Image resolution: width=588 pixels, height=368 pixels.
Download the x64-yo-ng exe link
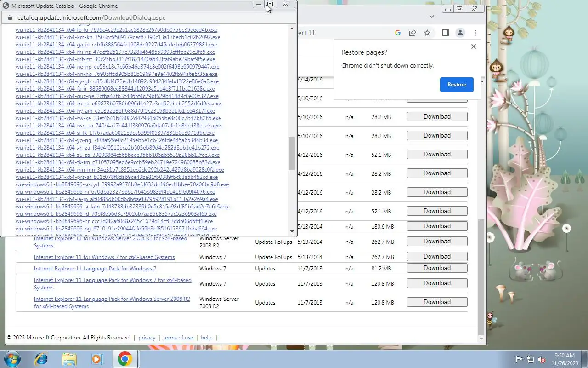click(x=116, y=140)
